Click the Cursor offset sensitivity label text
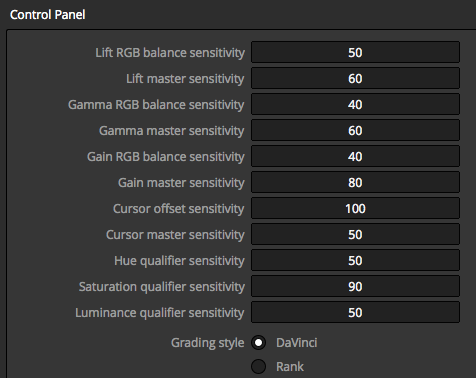Screen dimensions: 476x378 178,209
